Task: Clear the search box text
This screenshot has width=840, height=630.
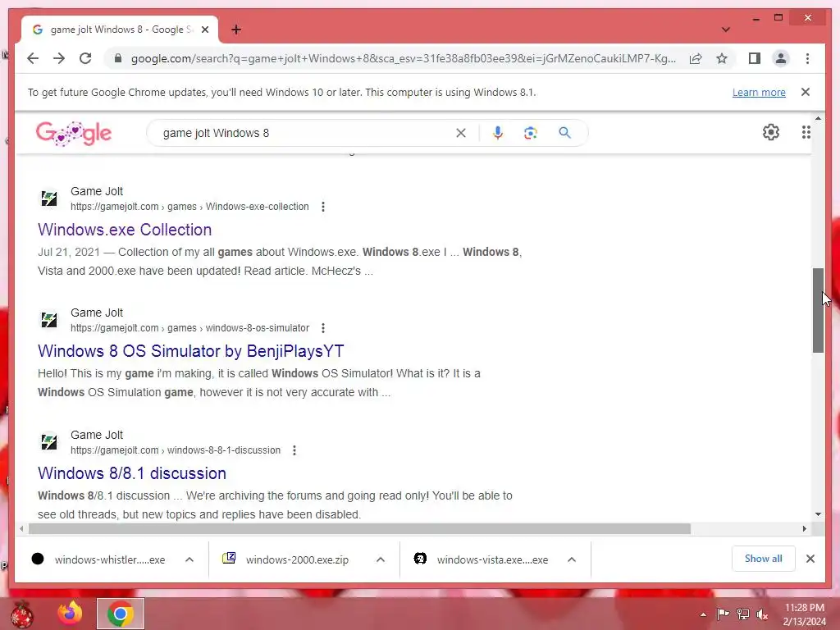Action: (461, 133)
